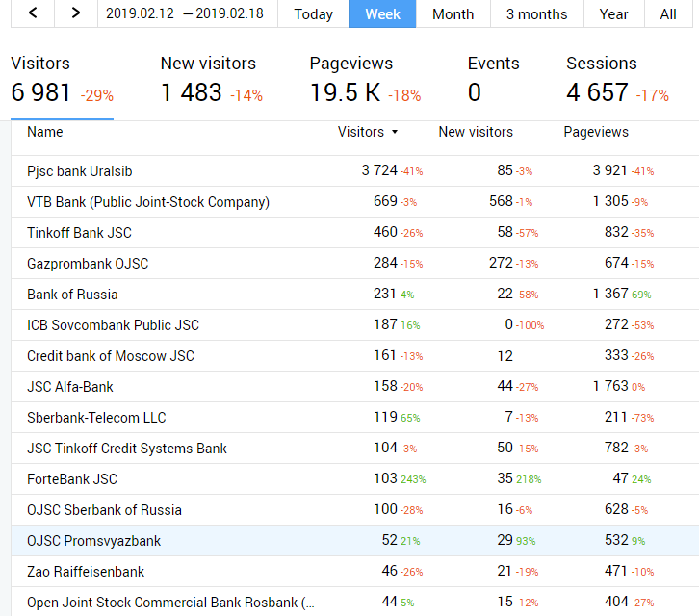Open JSC Tinkoff Credit Systems Bank row

pos(355,448)
